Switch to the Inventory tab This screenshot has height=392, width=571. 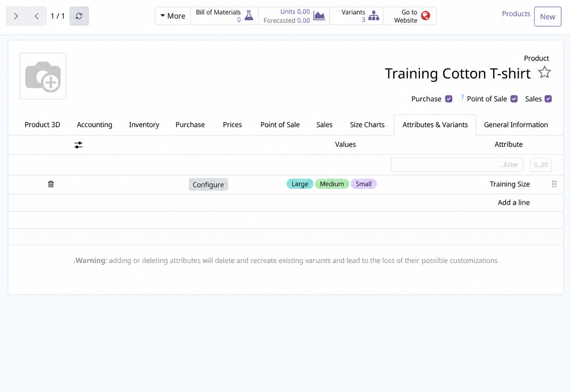point(144,125)
